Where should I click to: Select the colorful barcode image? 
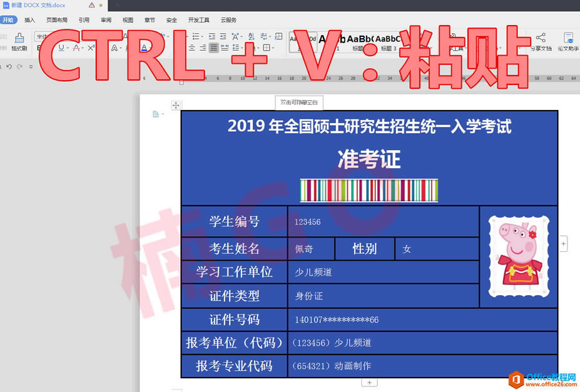coord(369,191)
